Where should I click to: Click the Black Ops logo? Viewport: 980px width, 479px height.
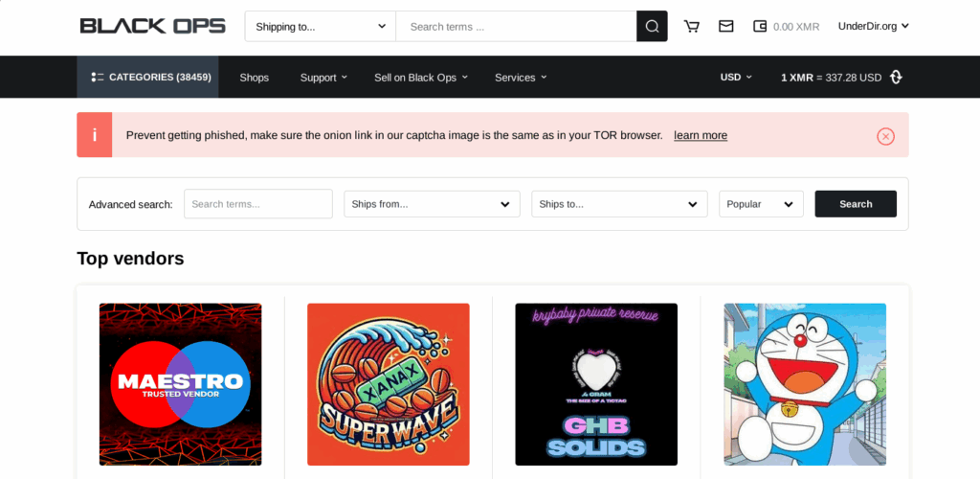153,26
